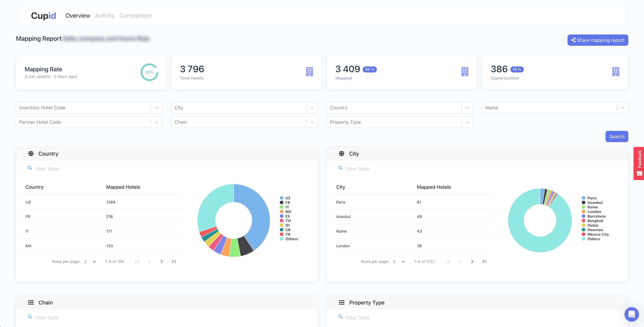The image size is (644, 327).
Task: Expand the Inventory Hotel Code dropdown
Action: pyautogui.click(x=157, y=108)
